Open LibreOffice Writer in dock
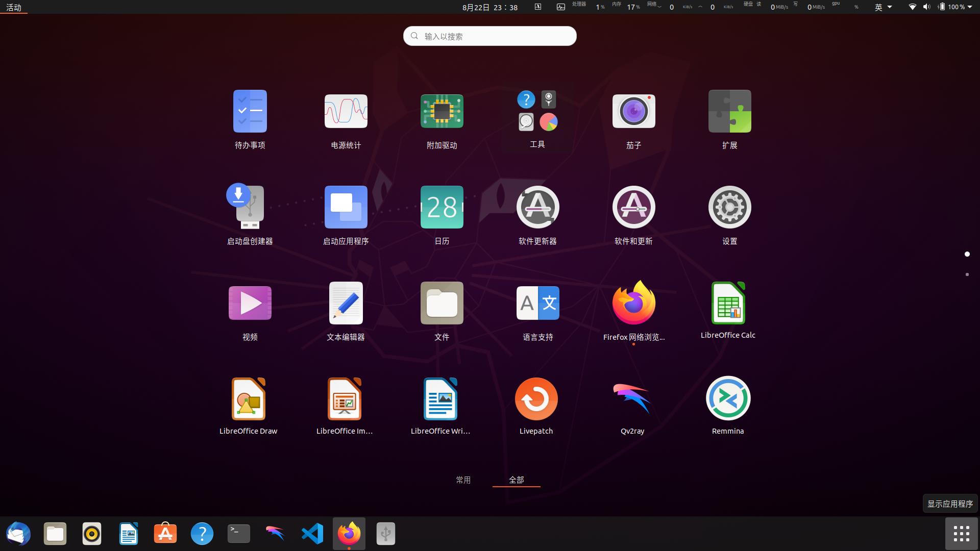Screen dimensions: 980x551 click(129, 534)
